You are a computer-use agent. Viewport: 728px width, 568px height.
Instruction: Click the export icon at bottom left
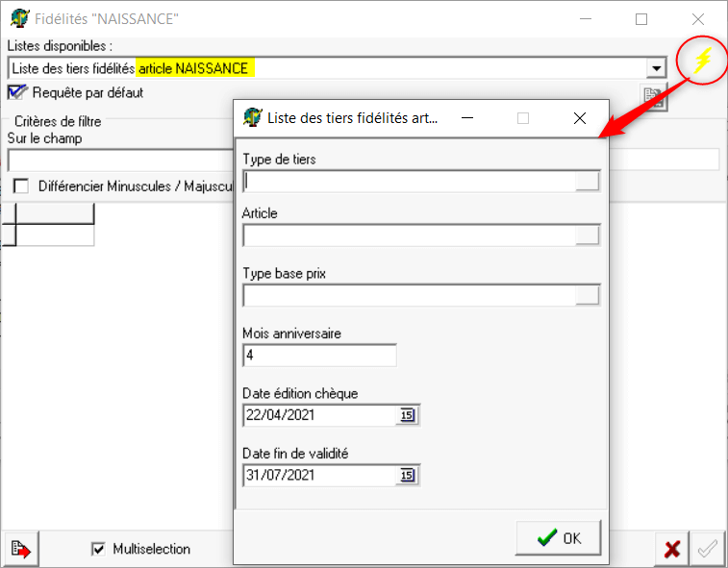tap(19, 549)
